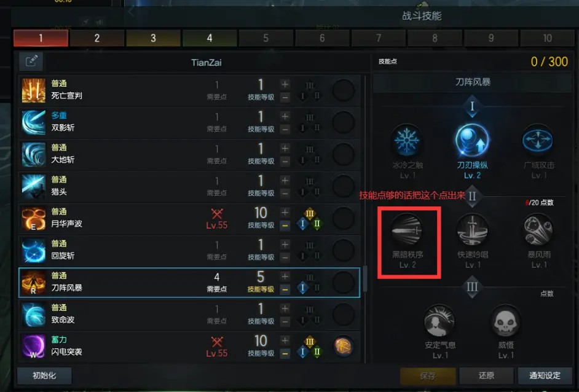Image resolution: width=579 pixels, height=392 pixels.
Task: Click the 通知设定 button
Action: tap(545, 376)
